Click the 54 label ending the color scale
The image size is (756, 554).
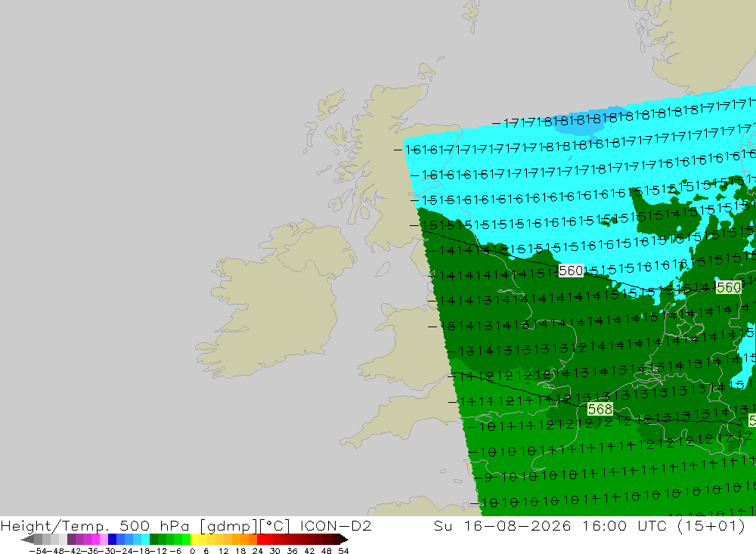tap(343, 551)
